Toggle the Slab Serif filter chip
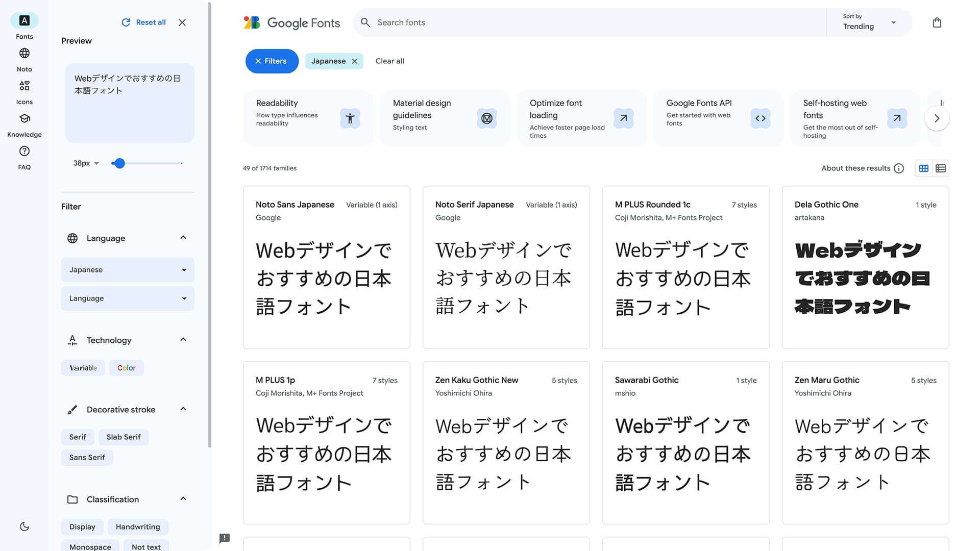 (x=124, y=437)
